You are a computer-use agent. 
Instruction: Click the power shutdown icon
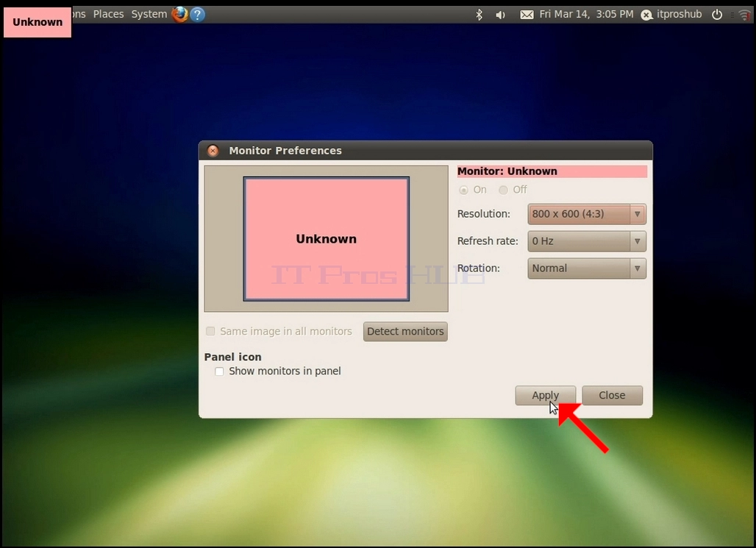717,15
